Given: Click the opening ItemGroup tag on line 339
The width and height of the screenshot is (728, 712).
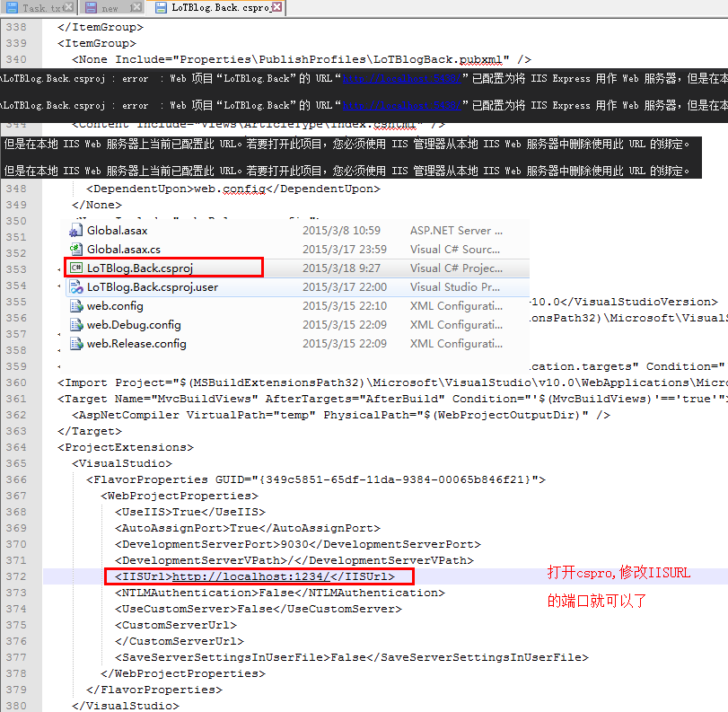Looking at the screenshot, I should coord(97,43).
